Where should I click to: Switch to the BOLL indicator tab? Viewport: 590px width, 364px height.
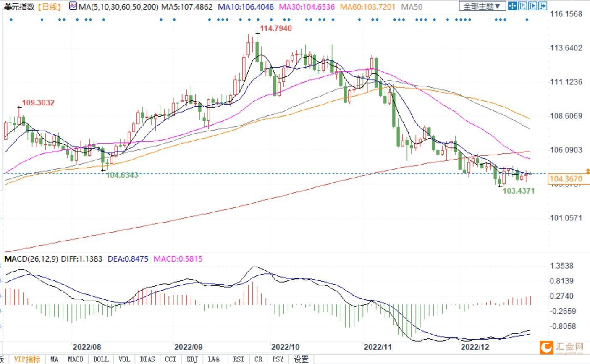[x=101, y=359]
